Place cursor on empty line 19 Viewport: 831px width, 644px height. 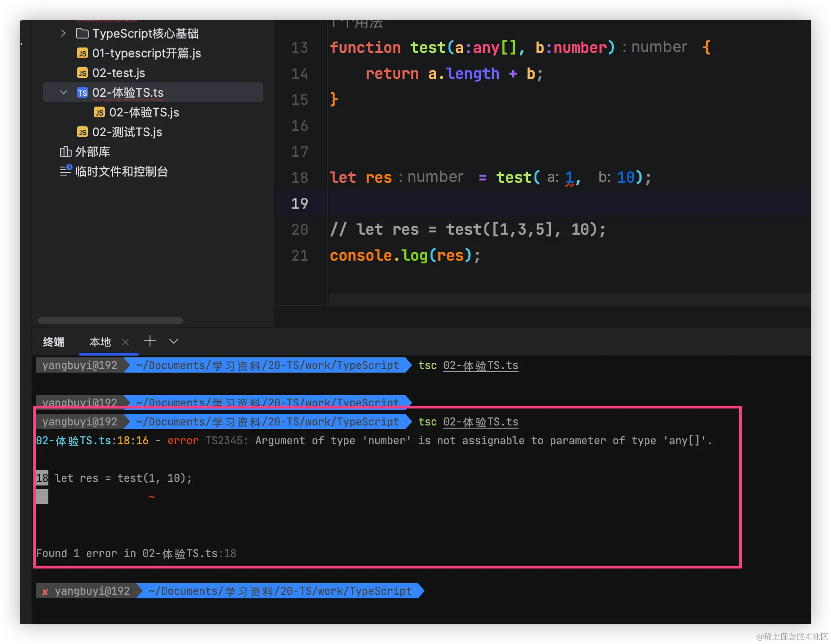[570, 203]
